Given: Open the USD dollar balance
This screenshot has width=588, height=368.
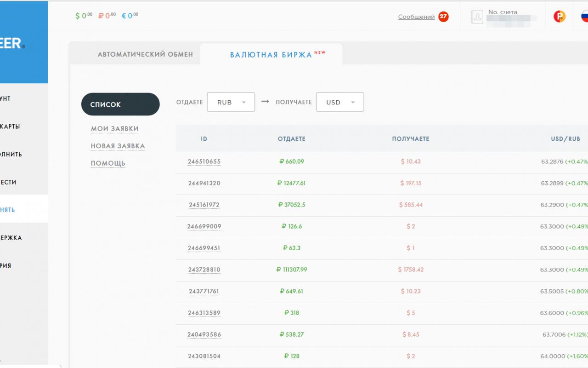Looking at the screenshot, I should click(84, 16).
